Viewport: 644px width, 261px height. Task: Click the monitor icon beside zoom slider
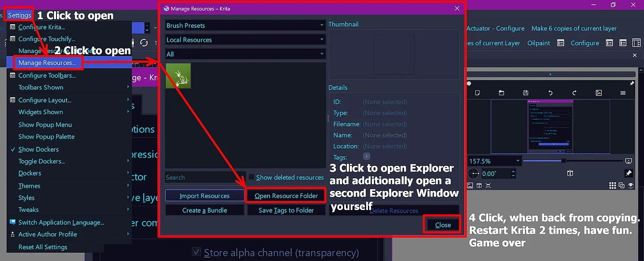click(x=628, y=161)
